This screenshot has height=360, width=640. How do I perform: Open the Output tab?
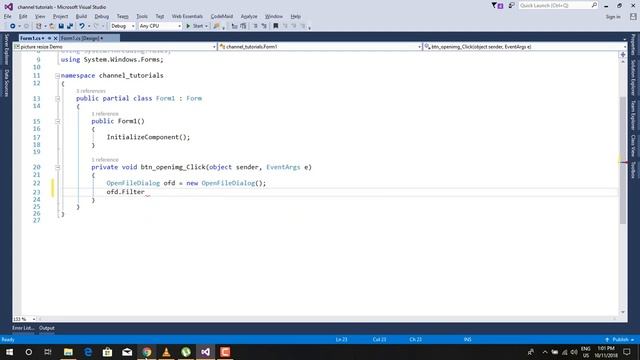47,328
